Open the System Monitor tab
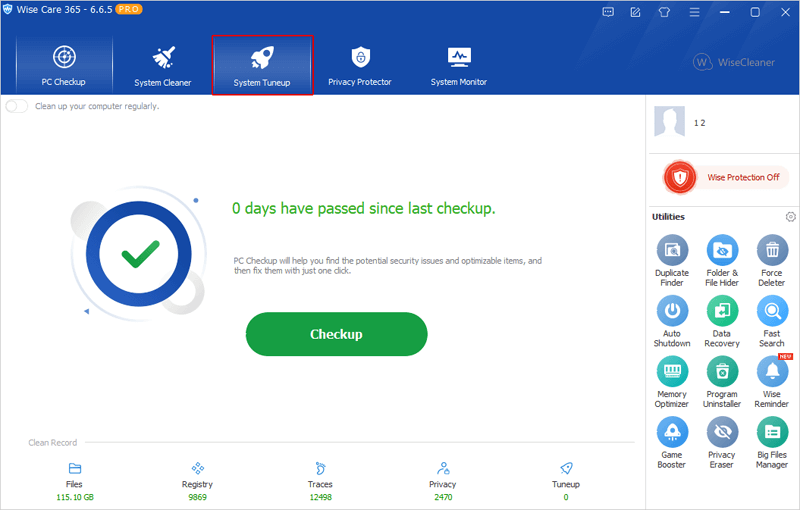The height and width of the screenshot is (510, 800). (459, 65)
